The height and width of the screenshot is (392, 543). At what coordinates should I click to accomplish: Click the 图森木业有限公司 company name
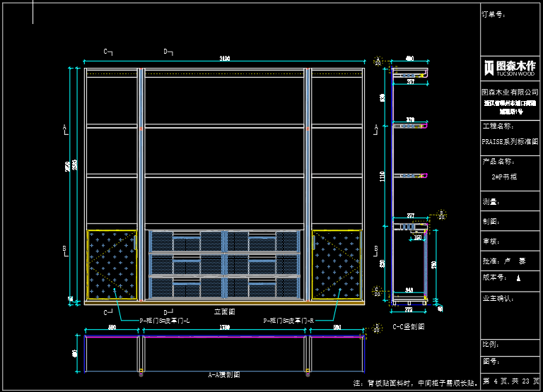click(510, 92)
